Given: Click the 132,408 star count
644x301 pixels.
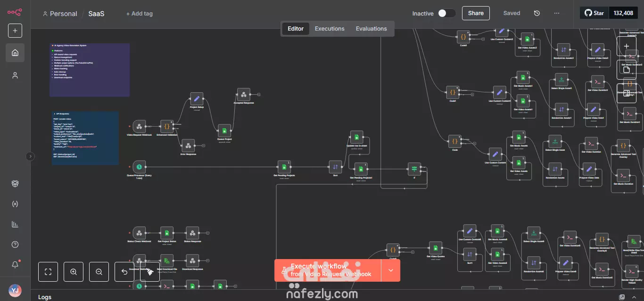Looking at the screenshot, I should tap(623, 13).
